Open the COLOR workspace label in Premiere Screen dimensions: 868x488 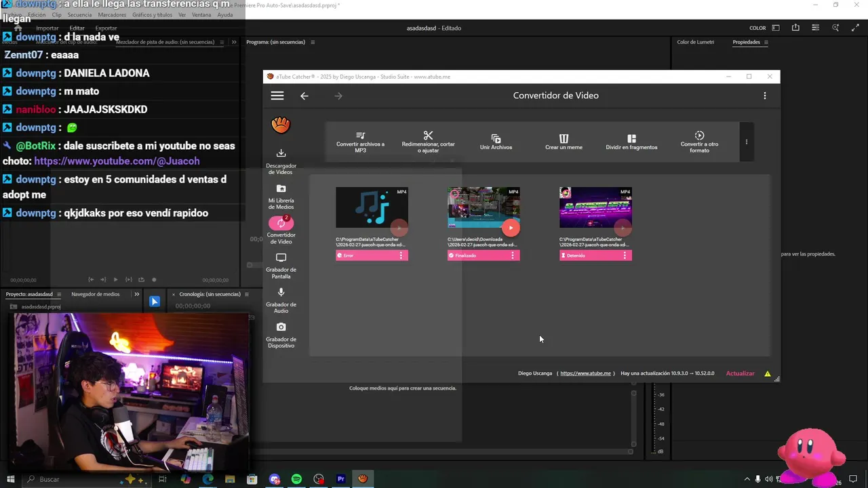[757, 28]
